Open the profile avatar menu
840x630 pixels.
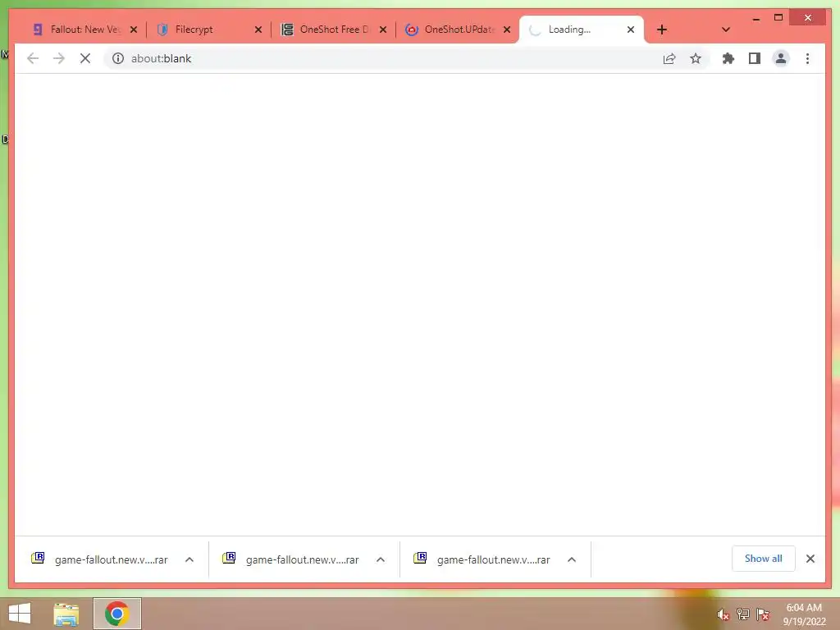tap(781, 58)
